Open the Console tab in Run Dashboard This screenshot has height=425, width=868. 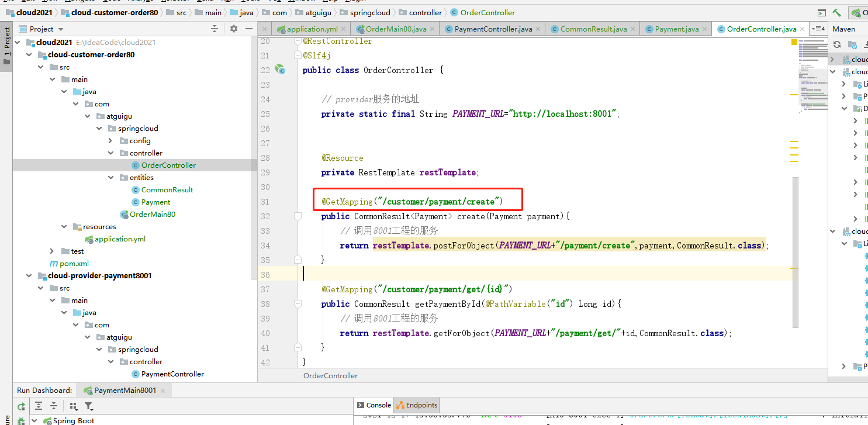pyautogui.click(x=374, y=405)
